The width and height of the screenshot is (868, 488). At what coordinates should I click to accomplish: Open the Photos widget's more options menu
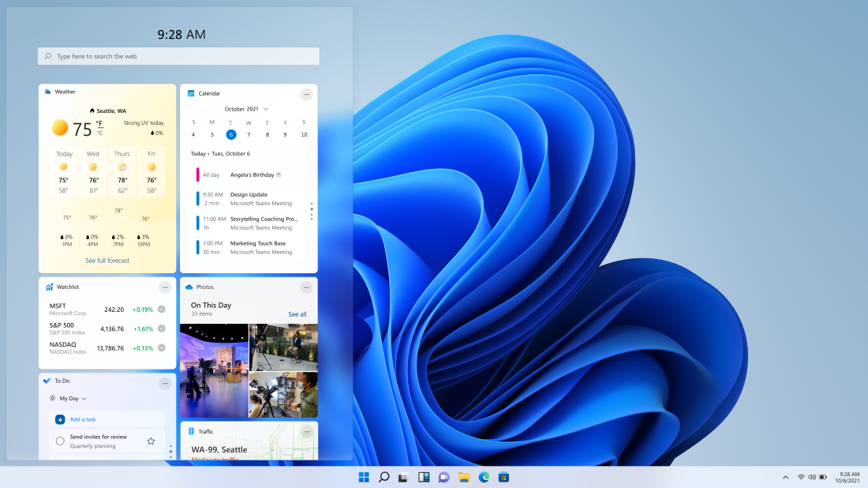click(x=306, y=287)
